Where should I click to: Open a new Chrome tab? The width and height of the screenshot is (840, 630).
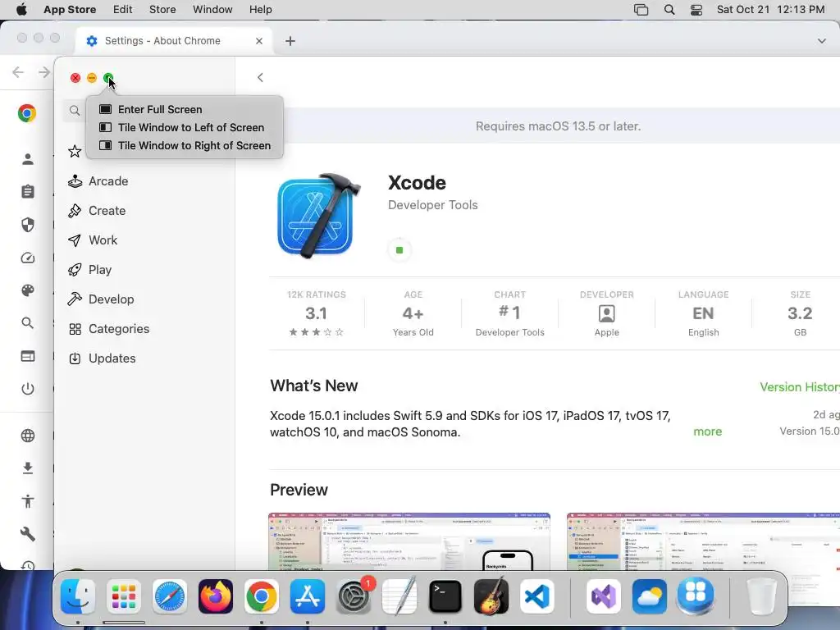click(x=290, y=41)
